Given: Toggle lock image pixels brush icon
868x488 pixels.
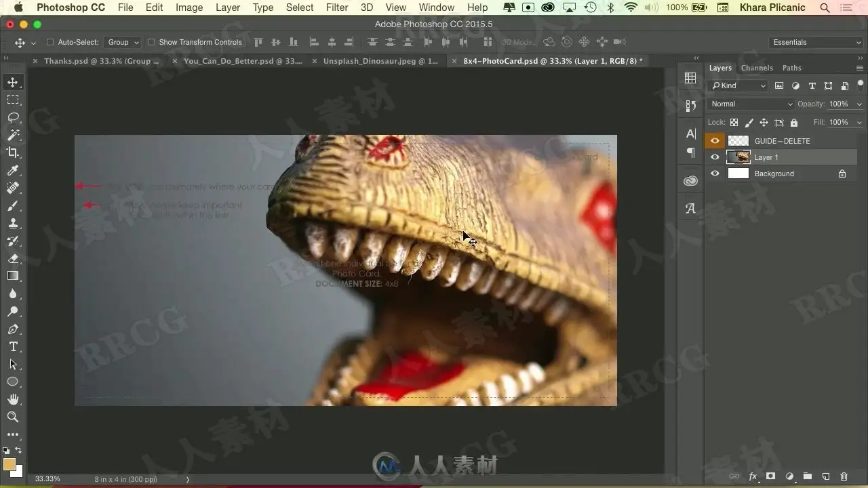Looking at the screenshot, I should [x=749, y=123].
